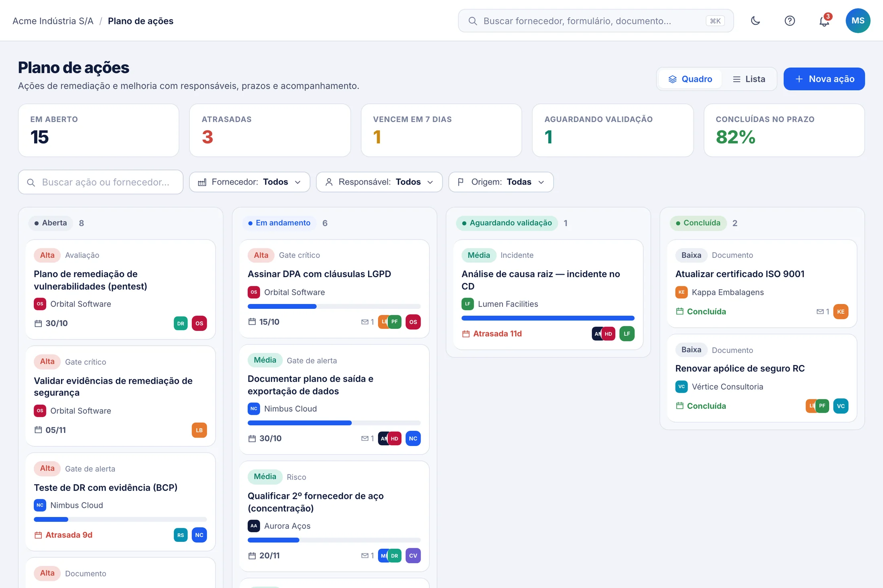The width and height of the screenshot is (883, 588).
Task: Click the Concluída column status chip
Action: click(698, 223)
